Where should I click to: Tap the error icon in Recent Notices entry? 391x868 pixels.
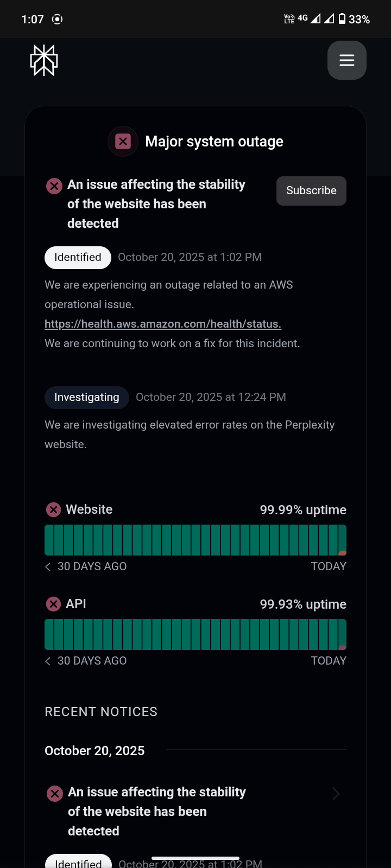tap(54, 794)
